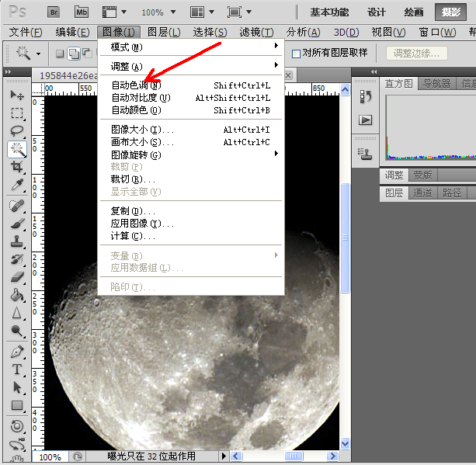Viewport: 476px width, 465px height.
Task: Expand 调整(A) submenu
Action: pos(191,66)
